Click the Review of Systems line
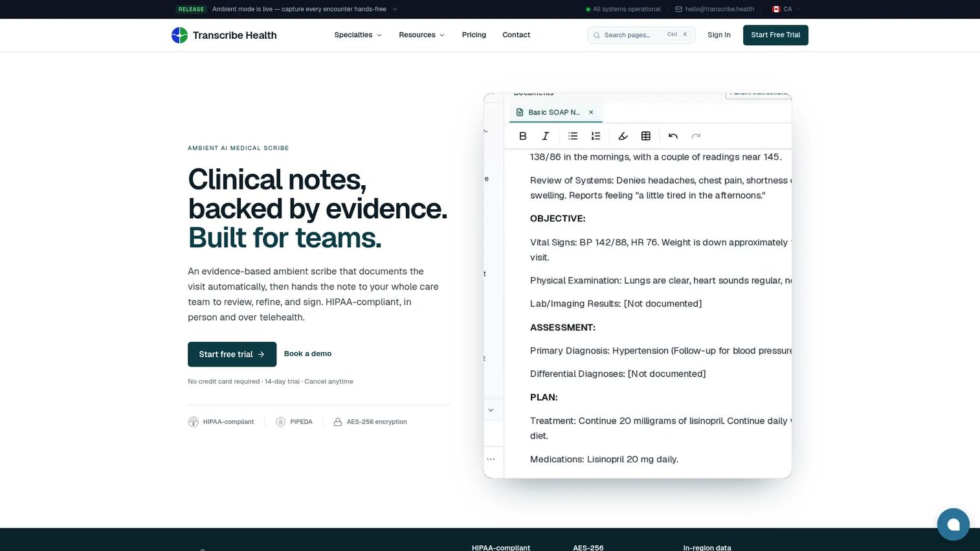Image resolution: width=980 pixels, height=551 pixels. pyautogui.click(x=661, y=188)
